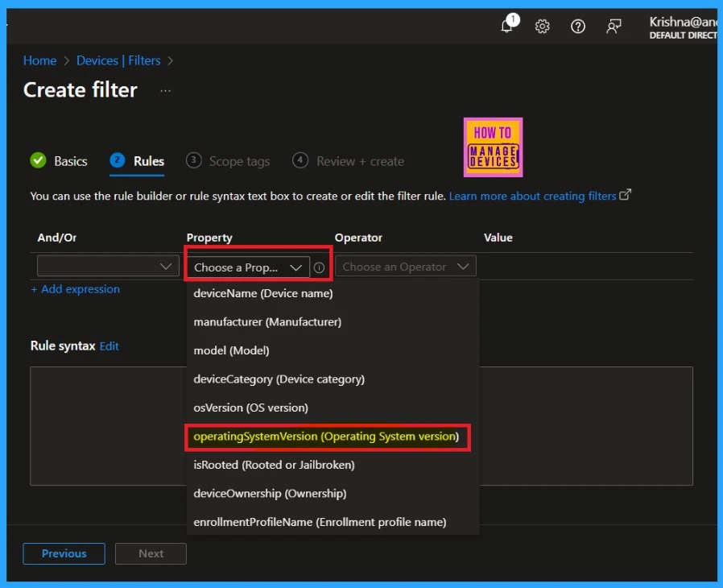This screenshot has height=588, width=723.
Task: Open the notifications bell icon
Action: (x=507, y=26)
